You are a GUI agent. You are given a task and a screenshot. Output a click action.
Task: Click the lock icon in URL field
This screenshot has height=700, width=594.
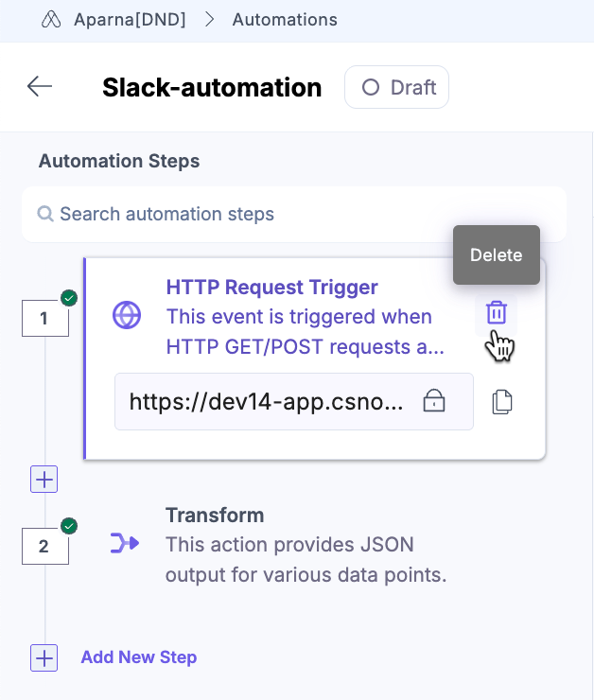click(434, 400)
